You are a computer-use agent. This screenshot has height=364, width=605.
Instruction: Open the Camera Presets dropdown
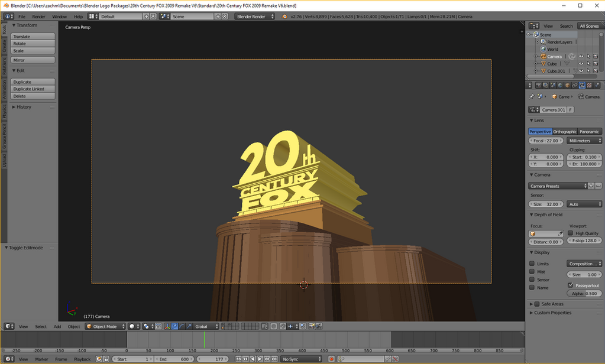click(x=558, y=186)
